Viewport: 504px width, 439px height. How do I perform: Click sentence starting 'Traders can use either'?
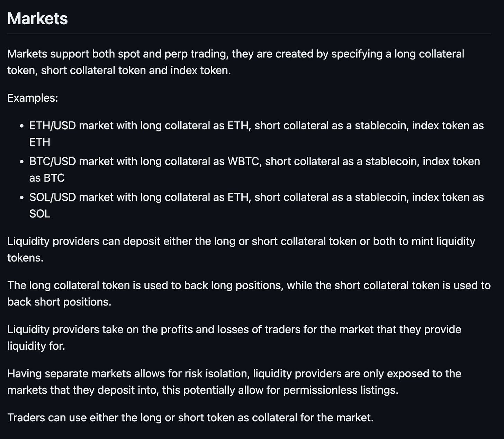click(x=190, y=418)
